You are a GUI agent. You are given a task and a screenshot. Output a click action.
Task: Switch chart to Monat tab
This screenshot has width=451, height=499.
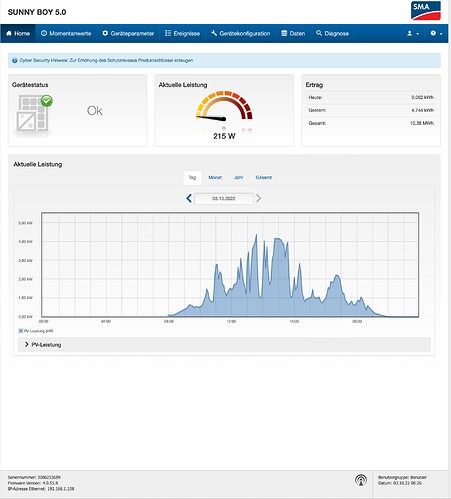click(215, 177)
